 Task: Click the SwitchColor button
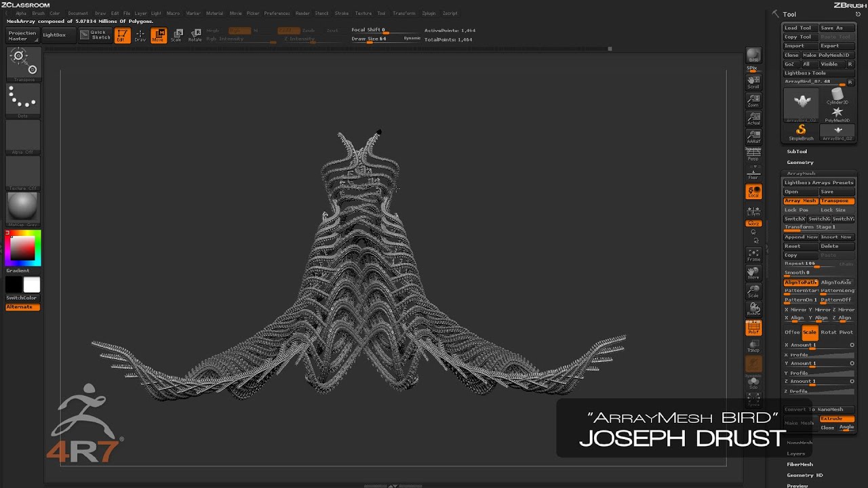point(23,298)
